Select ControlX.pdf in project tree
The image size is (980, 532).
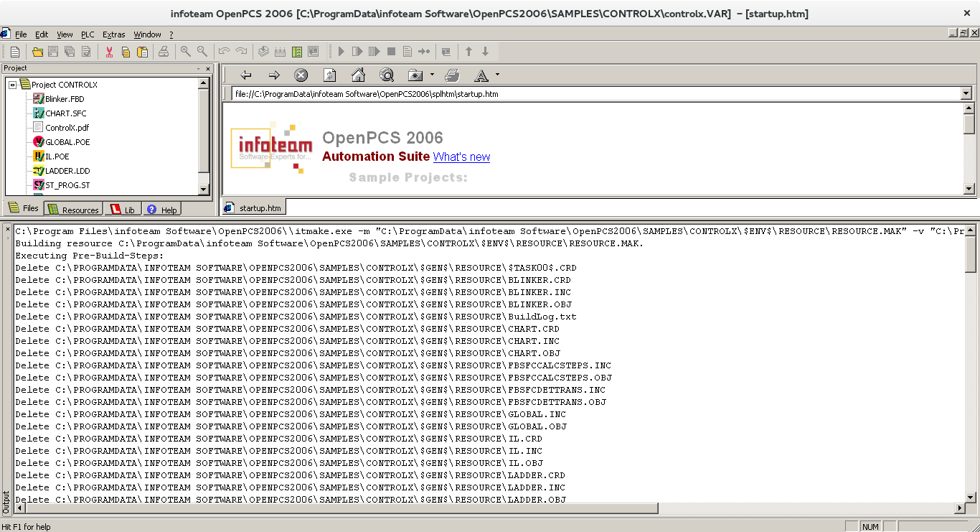tap(67, 128)
